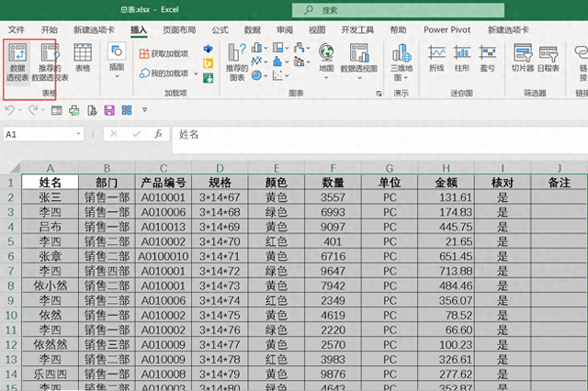Image resolution: width=588 pixels, height=391 pixels.
Task: Expand the 我的加载项 dropdown arrow
Action: (196, 73)
